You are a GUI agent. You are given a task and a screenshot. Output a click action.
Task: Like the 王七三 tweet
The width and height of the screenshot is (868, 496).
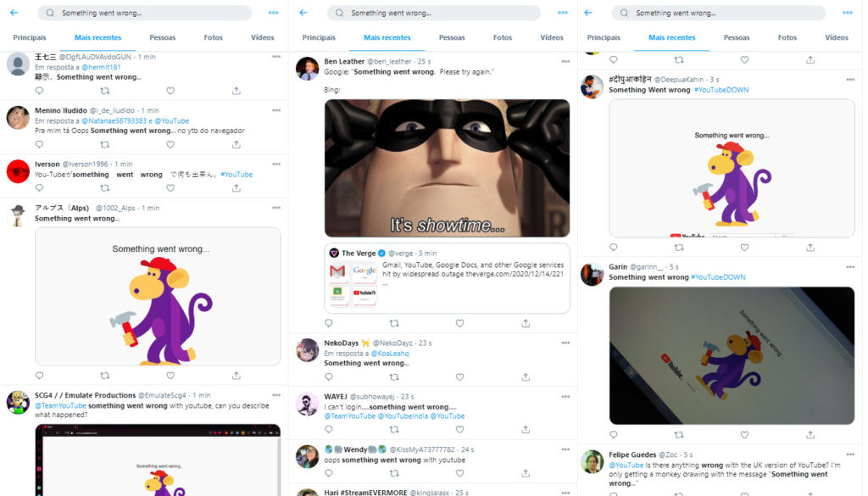pyautogui.click(x=170, y=91)
